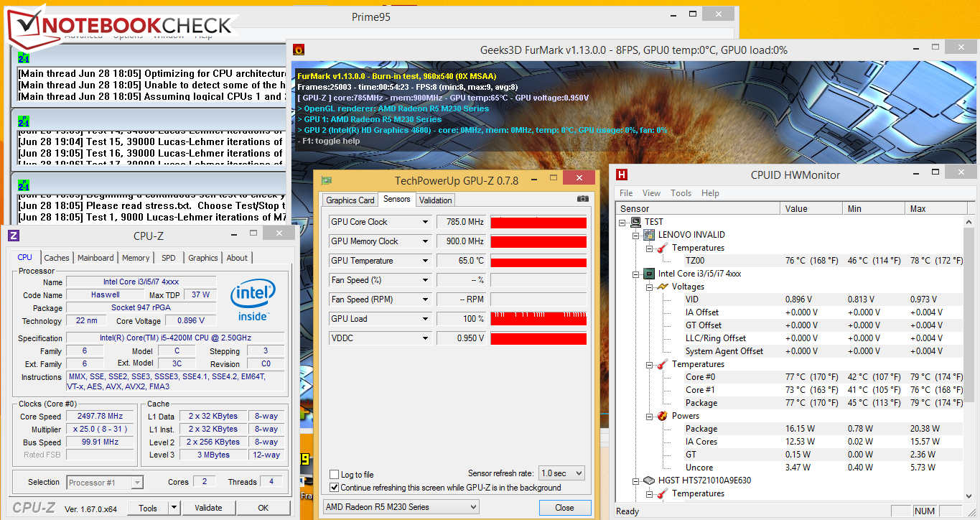Select the TZ00 temperature row
Screen dimensions: 980x520
point(791,261)
